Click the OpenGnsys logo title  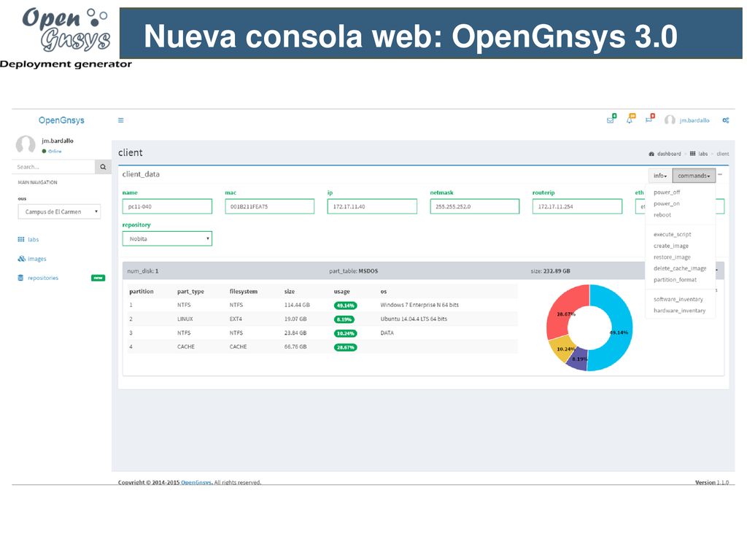(61, 120)
